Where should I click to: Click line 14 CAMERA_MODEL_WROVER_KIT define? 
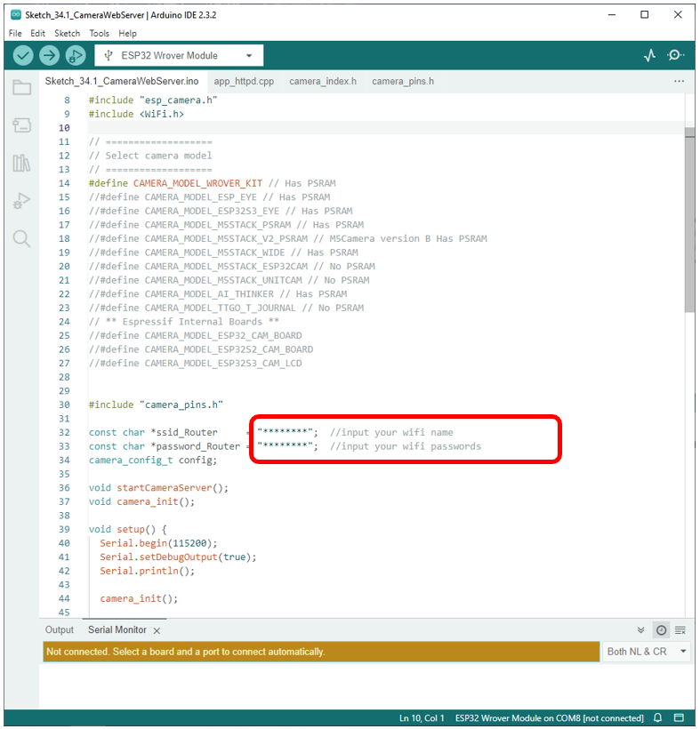point(212,183)
